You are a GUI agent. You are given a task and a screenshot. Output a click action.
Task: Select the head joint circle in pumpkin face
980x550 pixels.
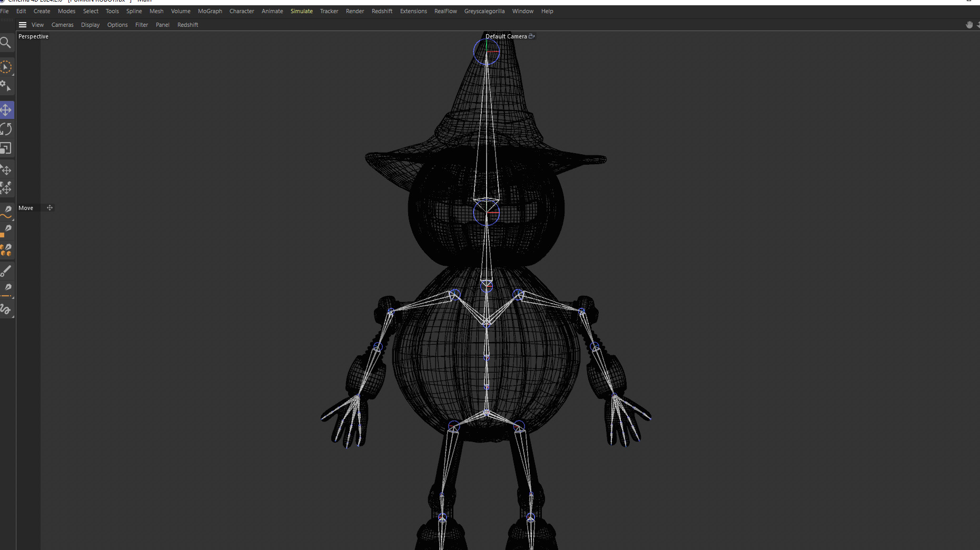click(x=486, y=213)
